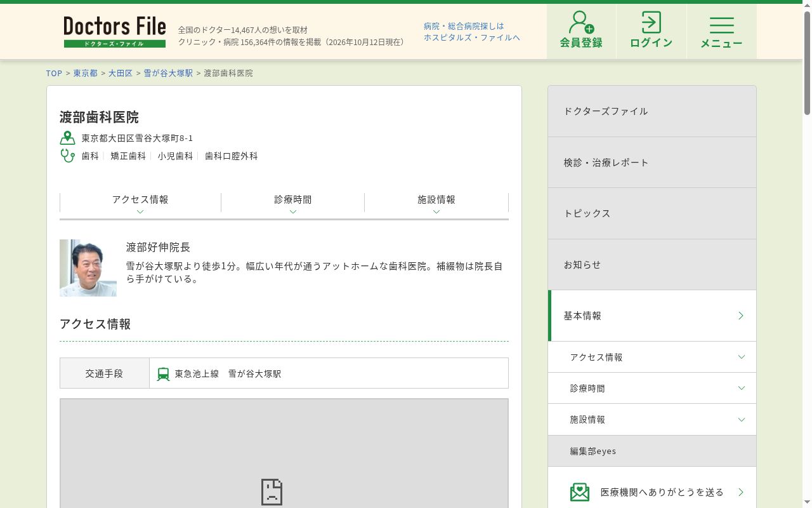Click the director's portrait photo
This screenshot has width=812, height=508.
[88, 268]
